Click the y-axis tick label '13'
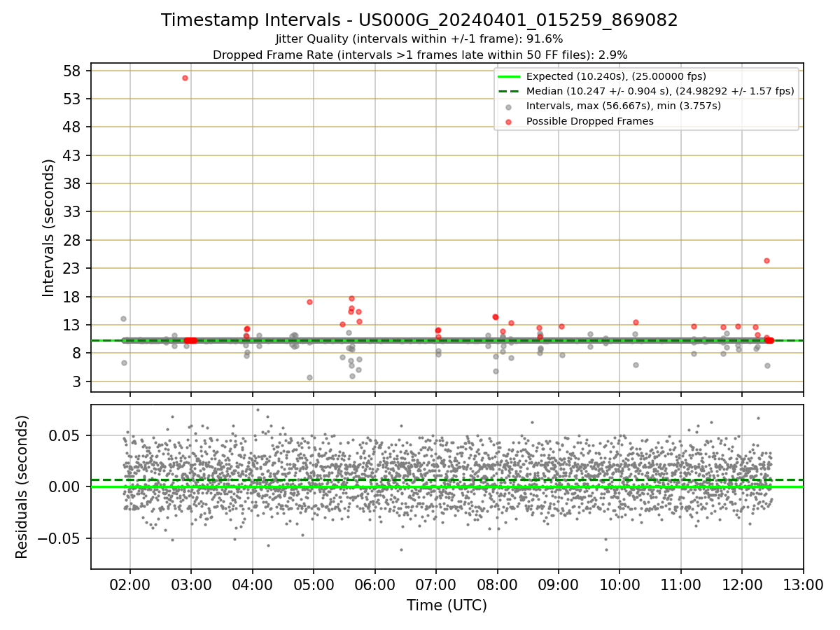This screenshot has height=630, width=840. tap(74, 325)
